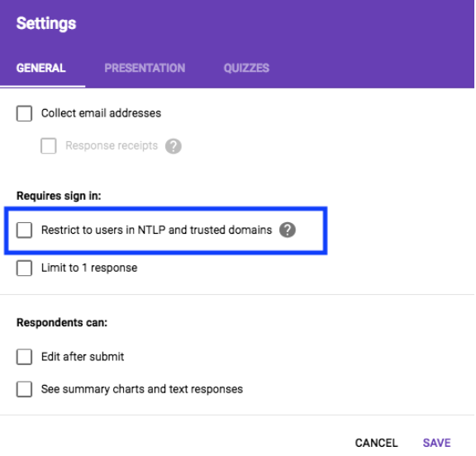The image size is (476, 456).
Task: Enable the Edit after submit checkbox
Action: 24,357
